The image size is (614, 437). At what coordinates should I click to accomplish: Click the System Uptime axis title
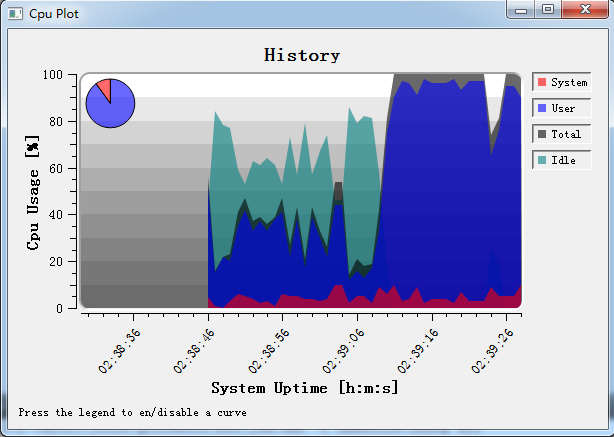pyautogui.click(x=305, y=388)
